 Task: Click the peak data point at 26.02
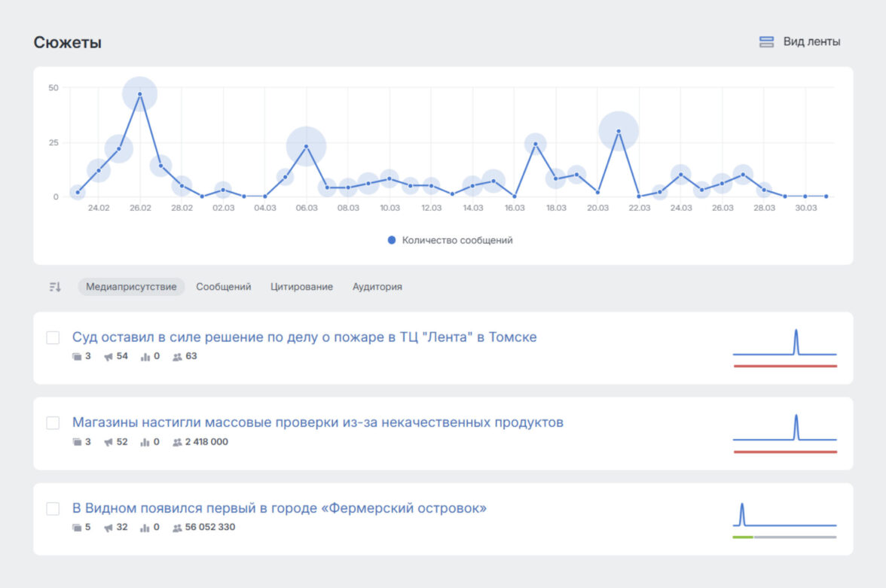tap(140, 94)
